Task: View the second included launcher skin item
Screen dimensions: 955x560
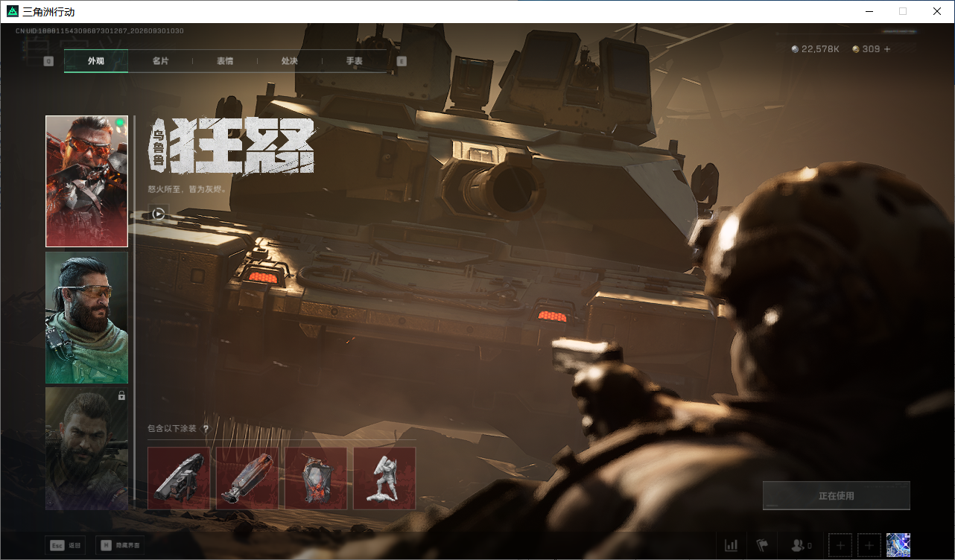Action: pos(247,478)
